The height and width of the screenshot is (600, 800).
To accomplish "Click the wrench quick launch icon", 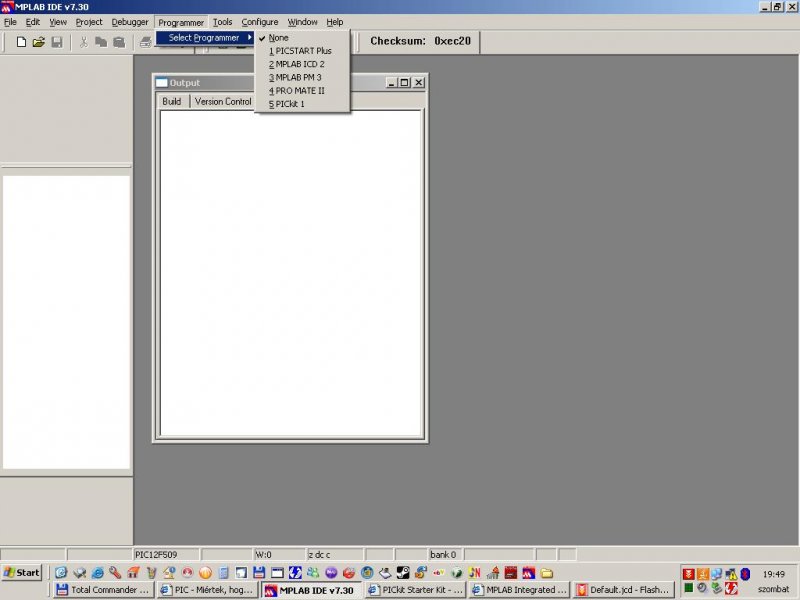I will pyautogui.click(x=115, y=573).
